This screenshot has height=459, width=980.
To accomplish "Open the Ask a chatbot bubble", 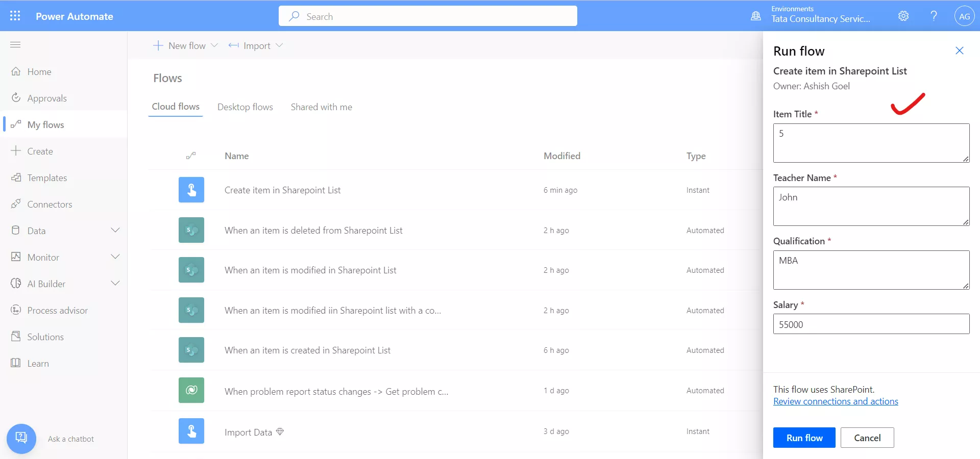I will (21, 439).
